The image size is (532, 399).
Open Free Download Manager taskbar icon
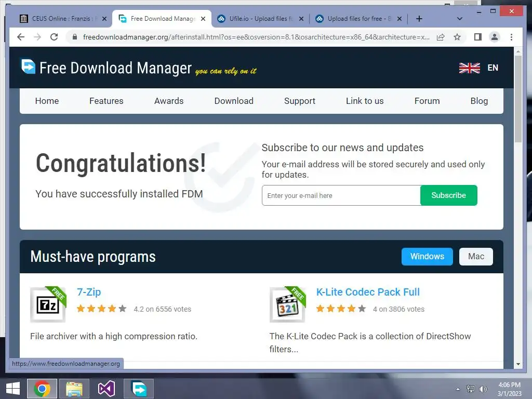pos(139,389)
